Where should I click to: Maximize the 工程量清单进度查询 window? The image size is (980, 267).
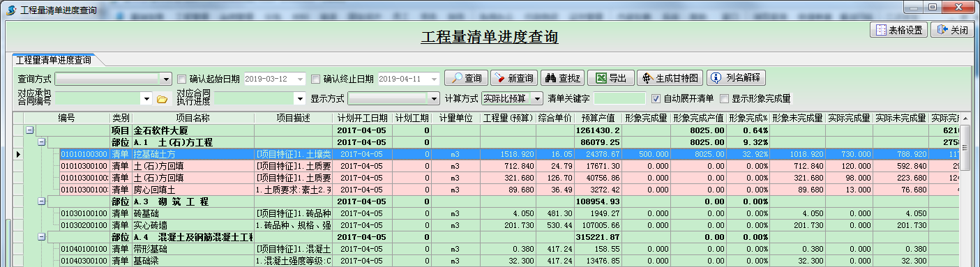click(x=931, y=6)
